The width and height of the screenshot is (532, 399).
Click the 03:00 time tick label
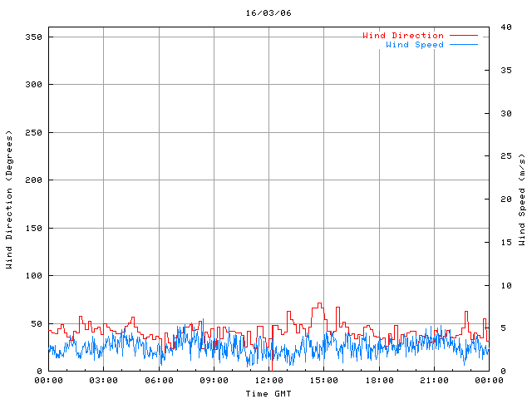click(103, 381)
